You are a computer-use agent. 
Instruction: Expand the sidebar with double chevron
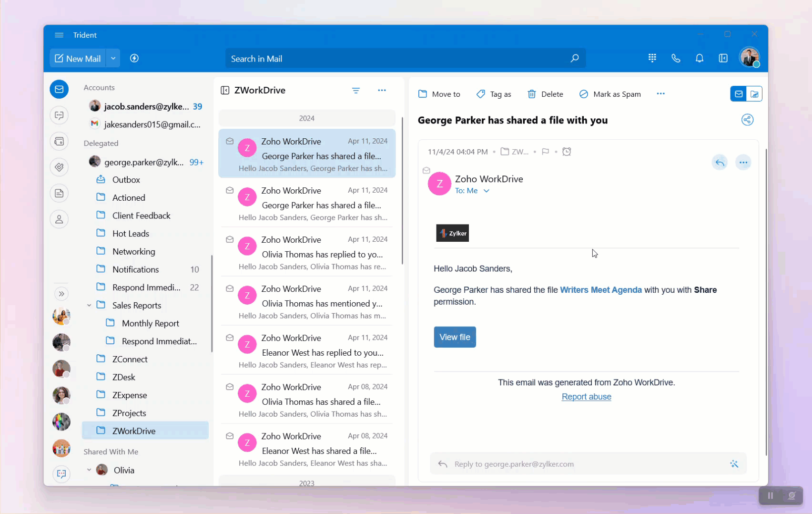[x=61, y=294]
